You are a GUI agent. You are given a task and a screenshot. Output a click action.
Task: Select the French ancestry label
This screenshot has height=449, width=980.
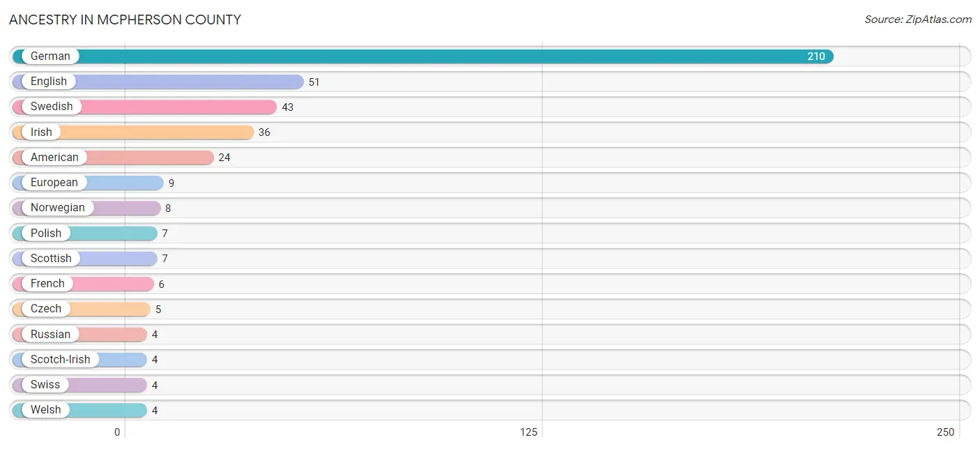tap(47, 284)
